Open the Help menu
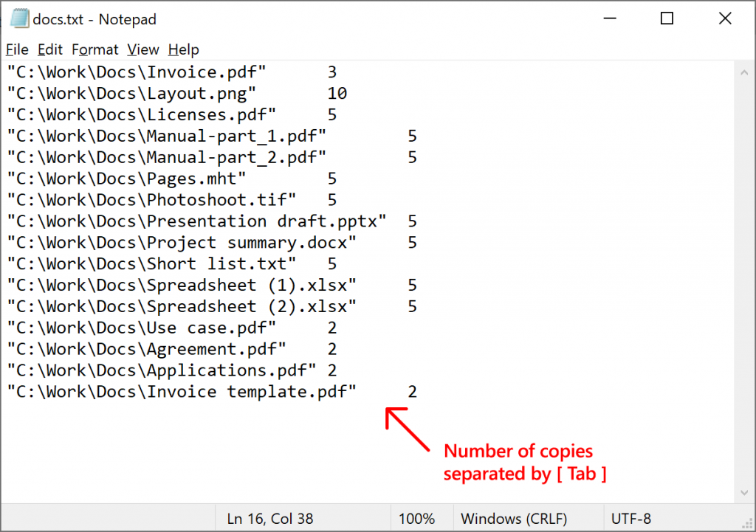Viewport: 756px width, 532px height. (x=183, y=49)
